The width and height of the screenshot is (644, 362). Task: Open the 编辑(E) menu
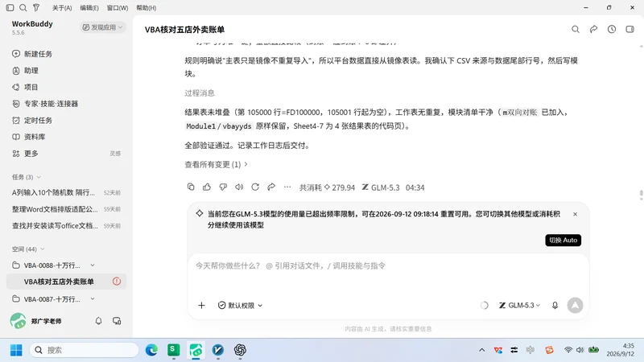(89, 8)
